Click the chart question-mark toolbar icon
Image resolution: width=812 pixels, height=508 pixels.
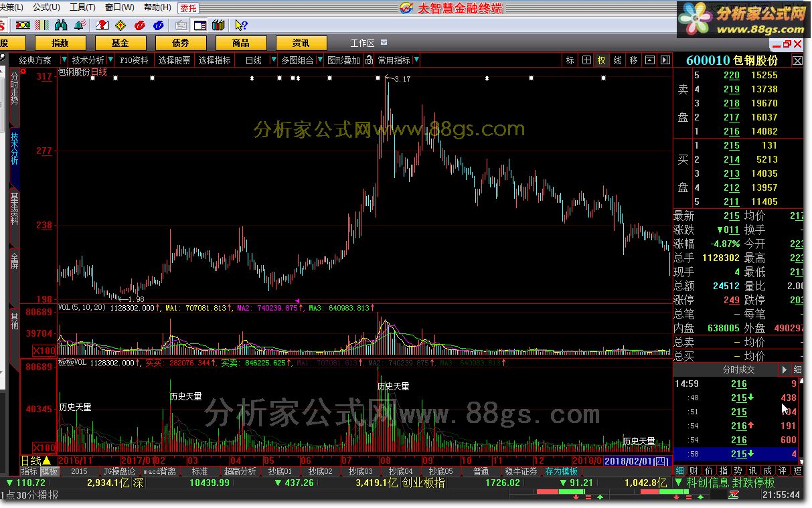(102, 25)
